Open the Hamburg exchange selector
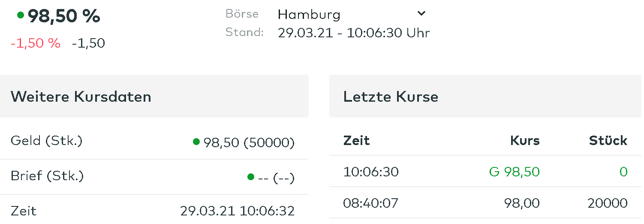The height and width of the screenshot is (224, 644). [x=309, y=15]
